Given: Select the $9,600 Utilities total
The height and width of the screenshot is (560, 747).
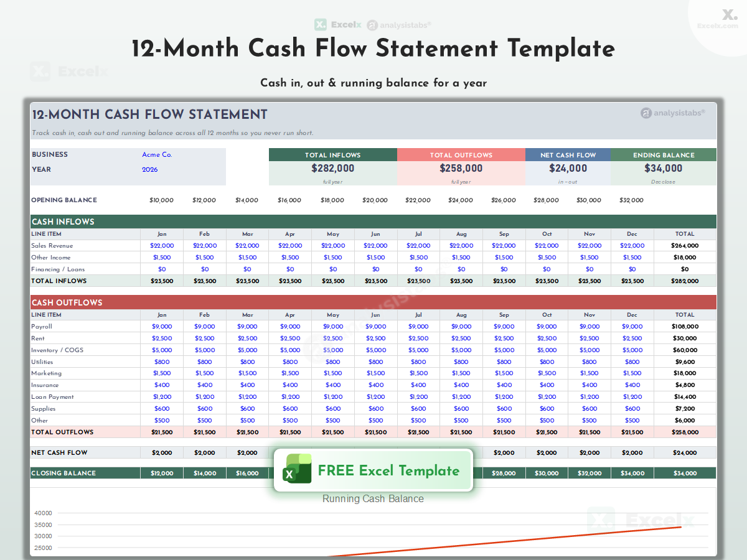Looking at the screenshot, I should [x=685, y=362].
